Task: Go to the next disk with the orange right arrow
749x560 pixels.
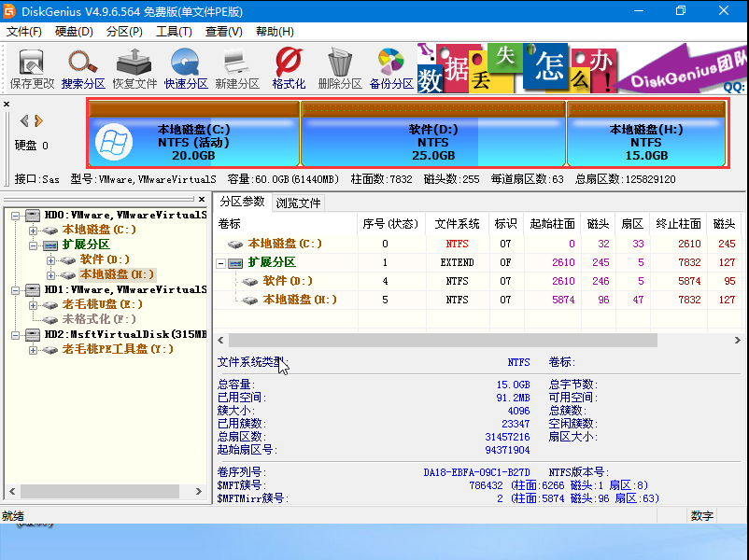Action: pyautogui.click(x=38, y=120)
